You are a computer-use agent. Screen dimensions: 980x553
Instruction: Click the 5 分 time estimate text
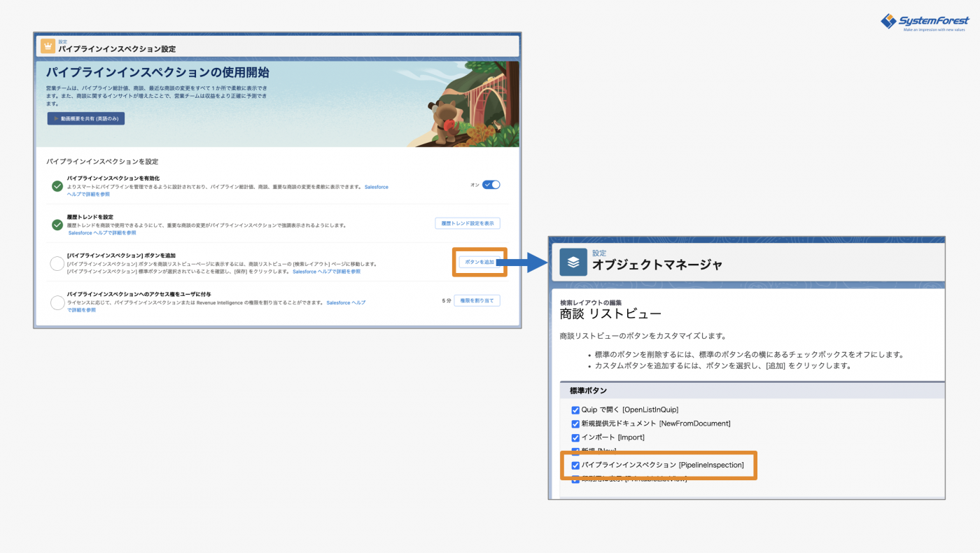coord(447,300)
